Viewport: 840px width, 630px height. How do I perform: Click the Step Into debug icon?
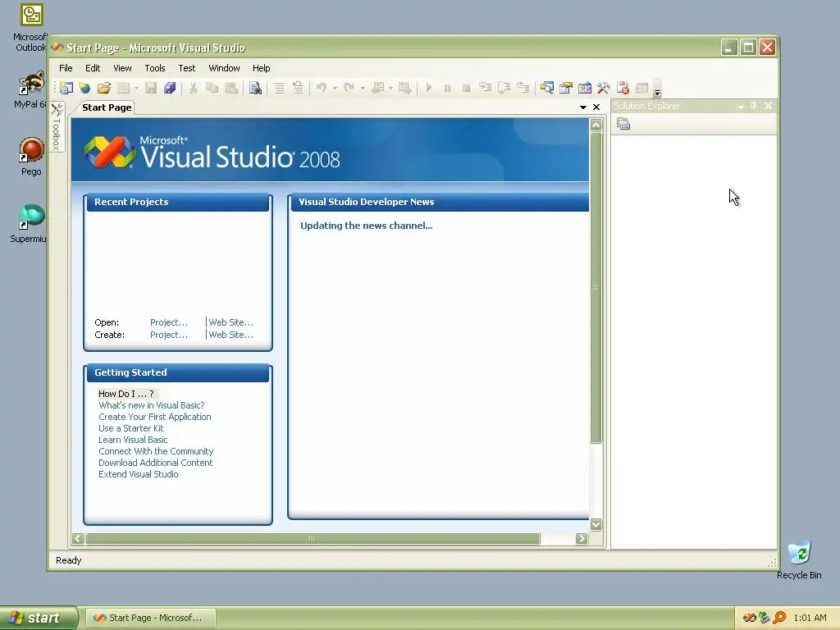(x=486, y=88)
